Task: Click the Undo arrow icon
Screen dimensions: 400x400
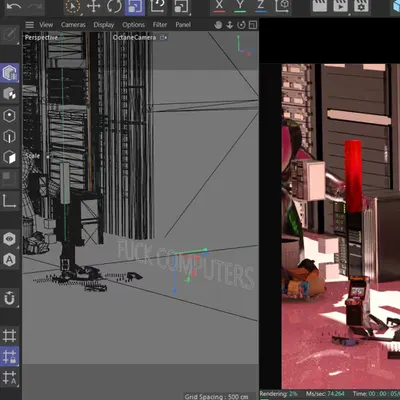Action: click(14, 6)
